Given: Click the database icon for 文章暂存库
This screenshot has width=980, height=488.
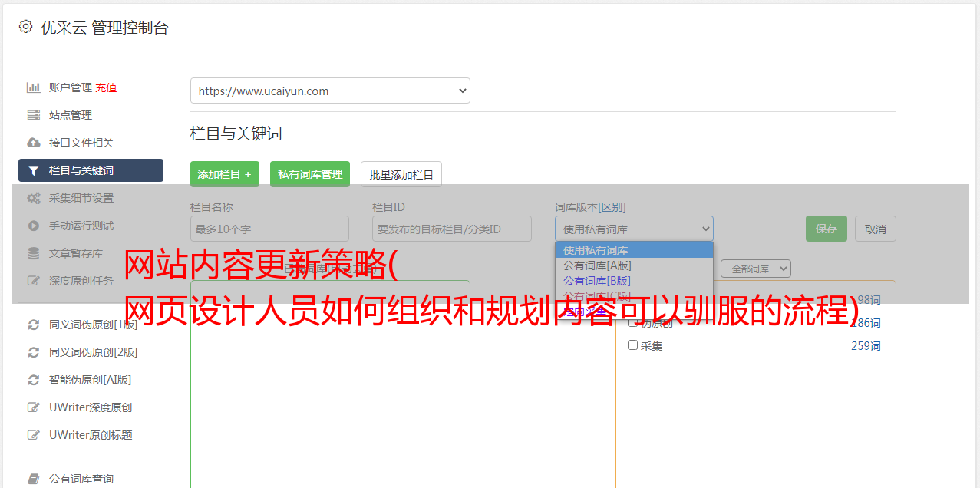Looking at the screenshot, I should tap(33, 253).
